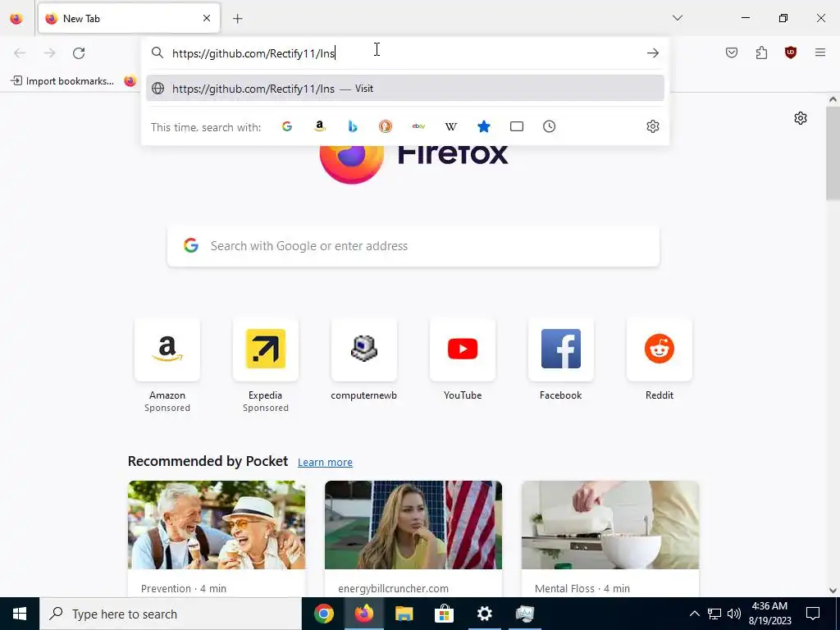Search this time with Wikipedia
840x630 pixels.
(451, 126)
